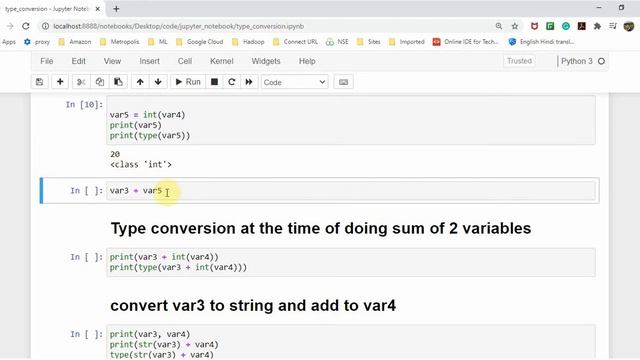Open the Apps bookmarks shortcut

click(x=9, y=42)
